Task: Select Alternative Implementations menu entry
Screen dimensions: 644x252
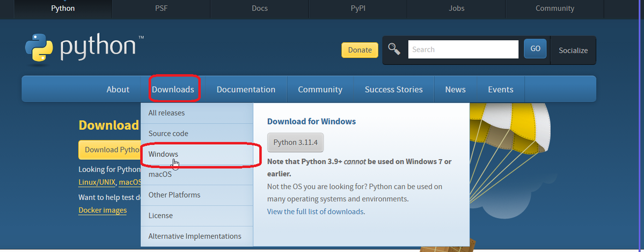Action: click(x=196, y=236)
